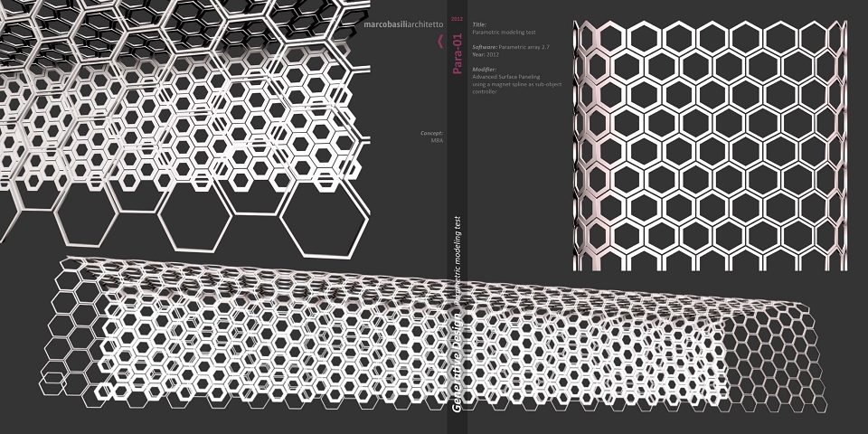Click the word 'controller' under Modifier

pyautogui.click(x=485, y=91)
